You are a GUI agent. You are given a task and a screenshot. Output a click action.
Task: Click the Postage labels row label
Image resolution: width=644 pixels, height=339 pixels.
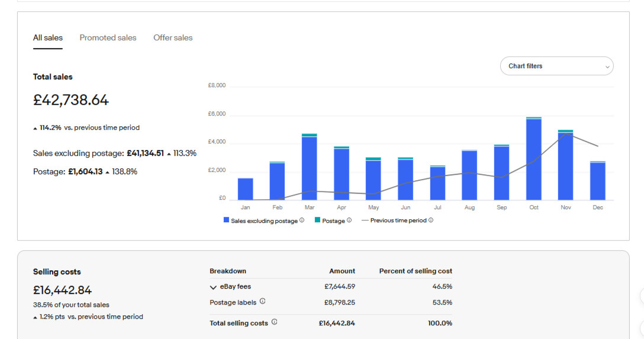(x=233, y=302)
